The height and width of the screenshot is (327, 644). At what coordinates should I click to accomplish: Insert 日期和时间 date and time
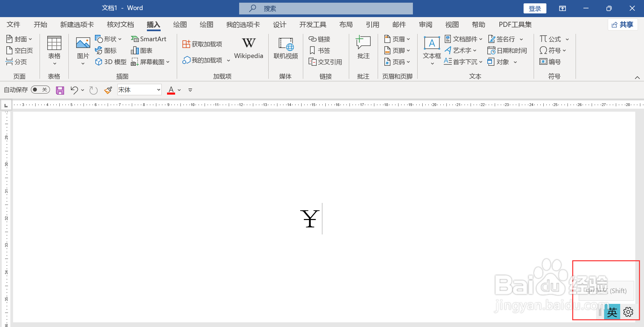507,50
